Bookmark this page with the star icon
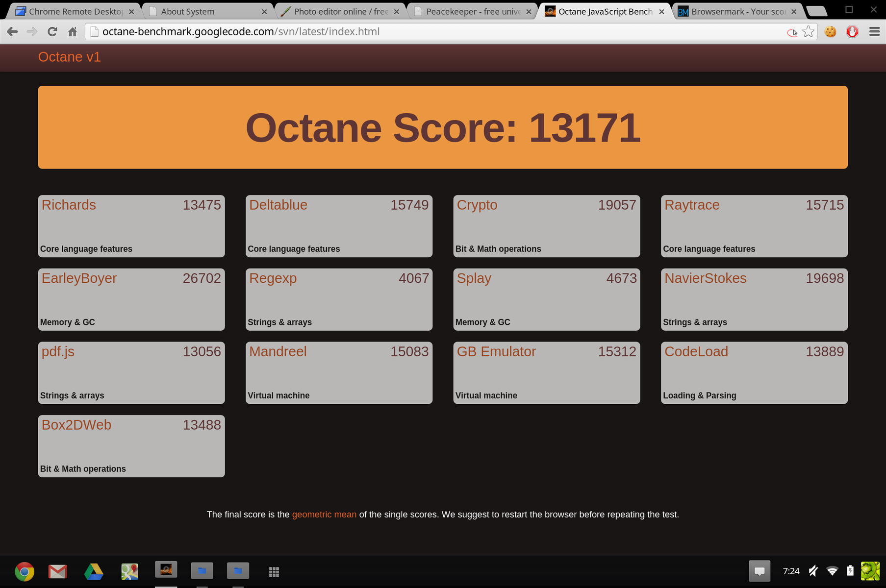Screen dimensions: 886x588 [x=809, y=32]
